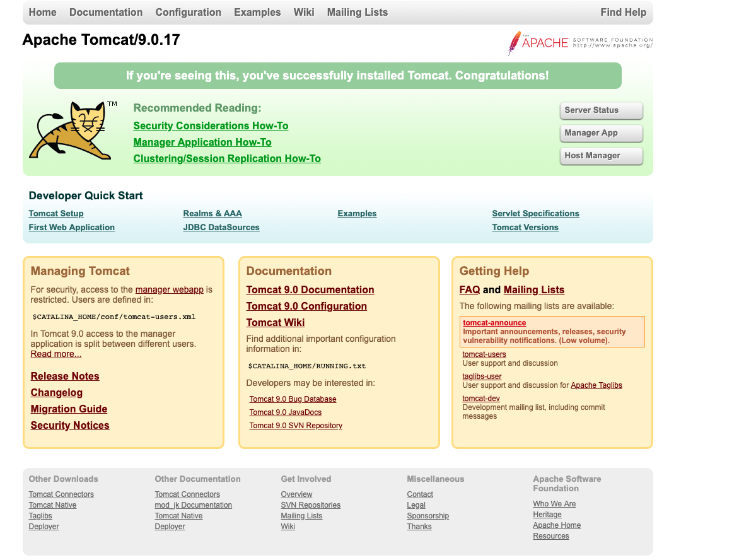Open the Home navigation item
756x560 pixels.
click(x=42, y=13)
